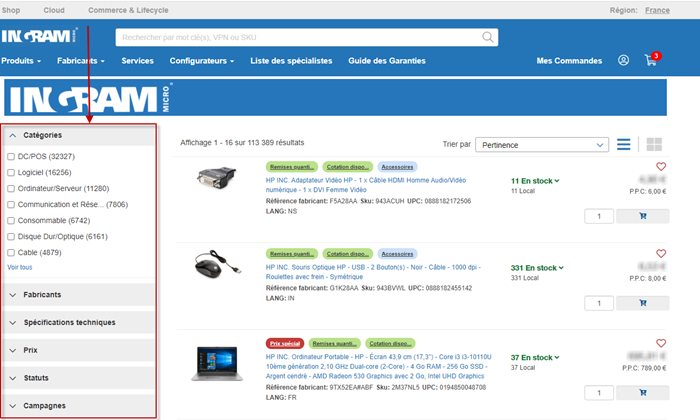Open the Fabricants navigation menu
This screenshot has height=420, width=700.
coord(80,61)
